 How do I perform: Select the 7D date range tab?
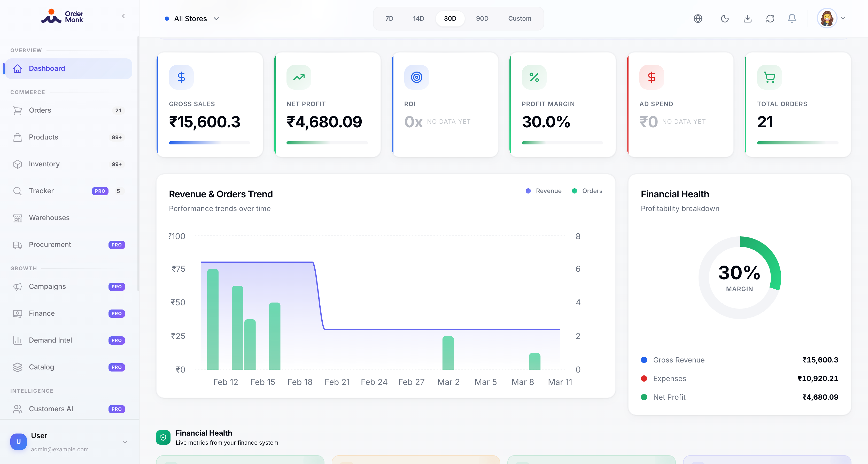click(389, 19)
